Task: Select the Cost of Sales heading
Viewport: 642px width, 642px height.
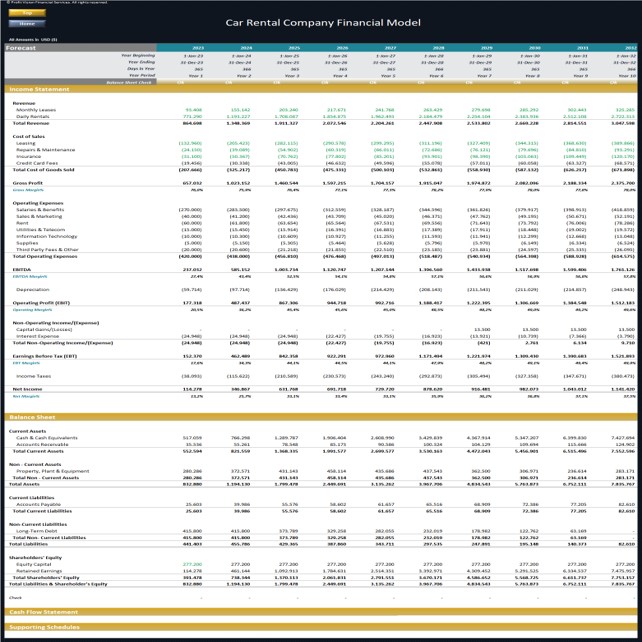Action: pos(29,136)
